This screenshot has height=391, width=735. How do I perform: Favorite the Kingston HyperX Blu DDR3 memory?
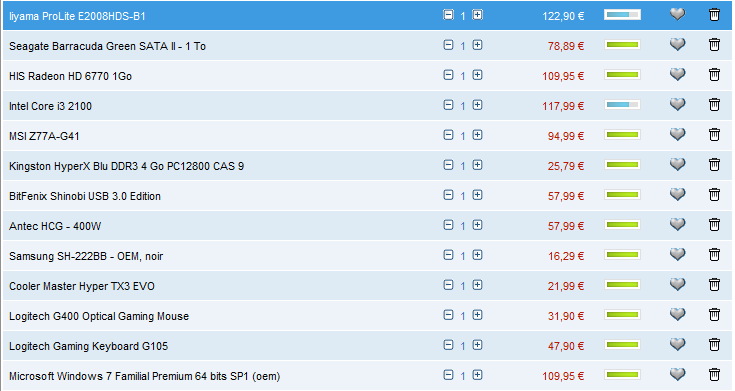point(677,165)
